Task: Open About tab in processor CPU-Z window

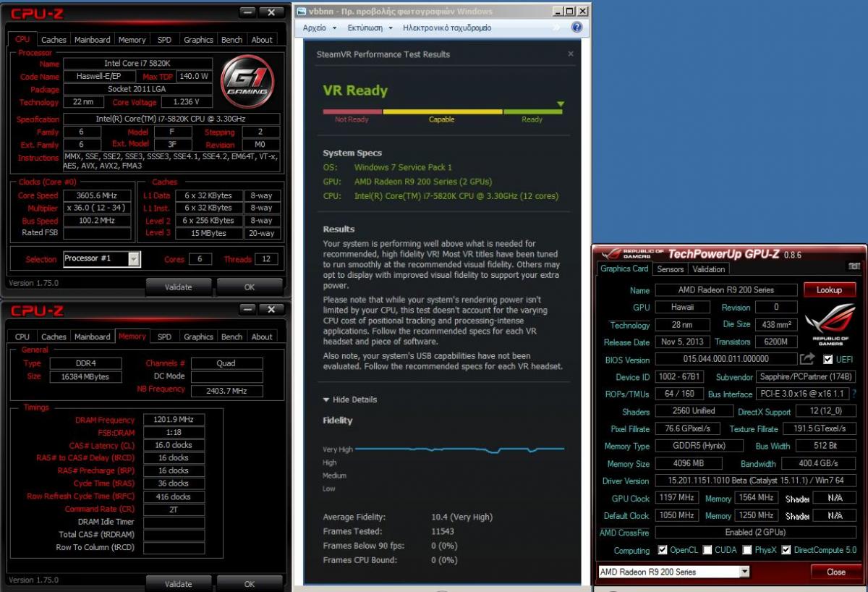Action: pyautogui.click(x=262, y=40)
